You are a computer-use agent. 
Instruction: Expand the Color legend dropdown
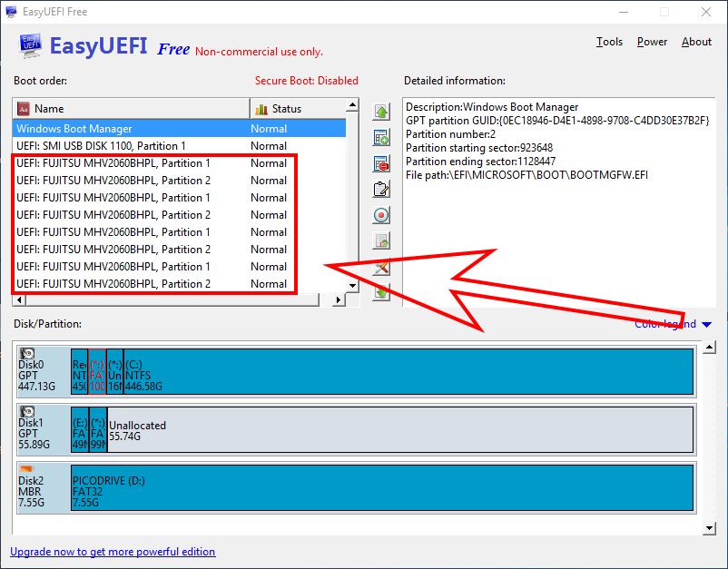coord(706,325)
